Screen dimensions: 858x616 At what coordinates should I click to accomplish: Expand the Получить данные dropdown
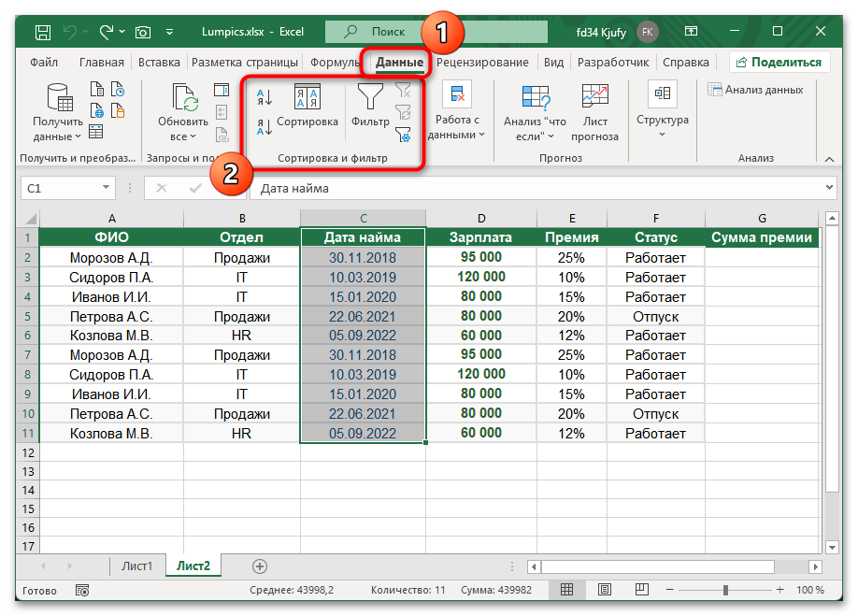pyautogui.click(x=58, y=136)
